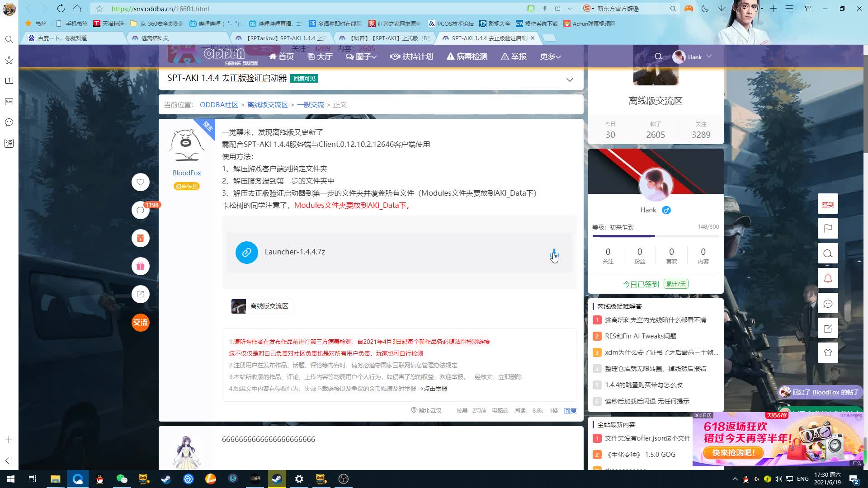
Task: Expand the address bar dropdown arrow
Action: coord(570,9)
